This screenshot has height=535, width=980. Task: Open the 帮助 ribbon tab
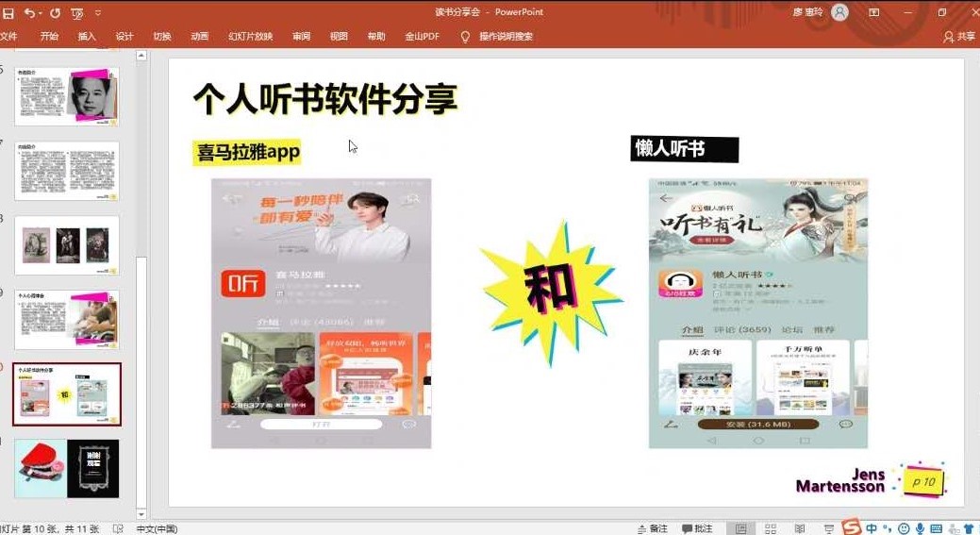point(376,36)
